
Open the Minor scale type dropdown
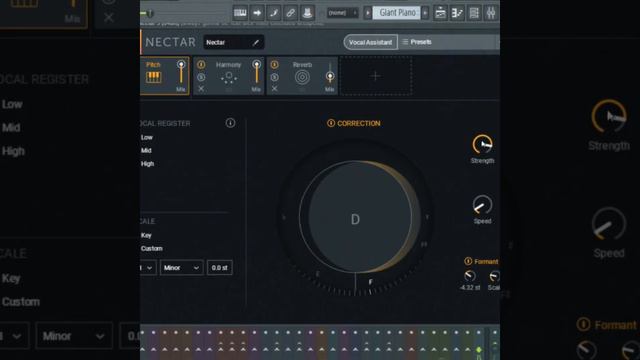point(181,268)
